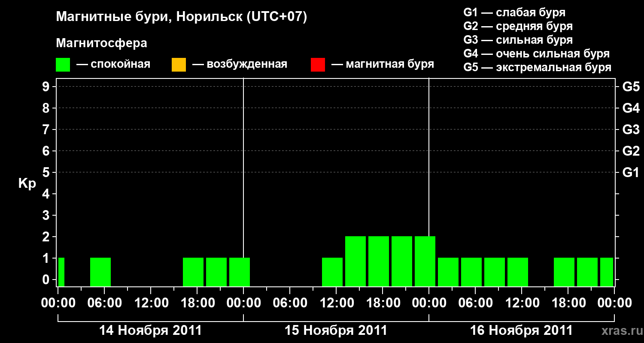Click the Kp 1 bar at 10:00–13:00 on 16 Ноября

(x=518, y=272)
